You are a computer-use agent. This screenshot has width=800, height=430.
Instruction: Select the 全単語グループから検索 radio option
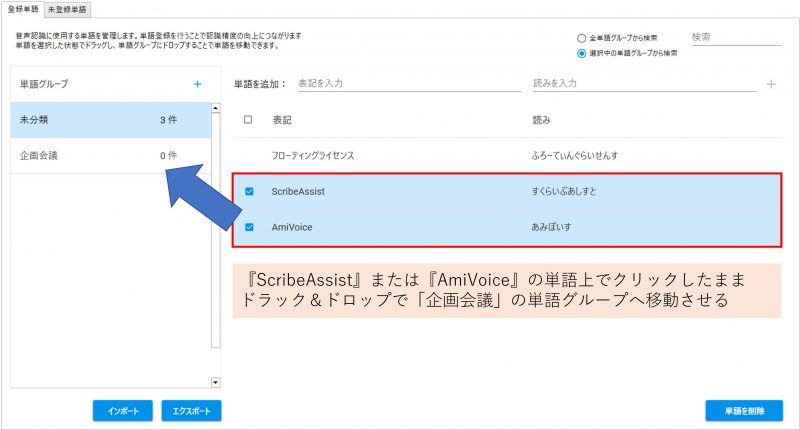581,38
